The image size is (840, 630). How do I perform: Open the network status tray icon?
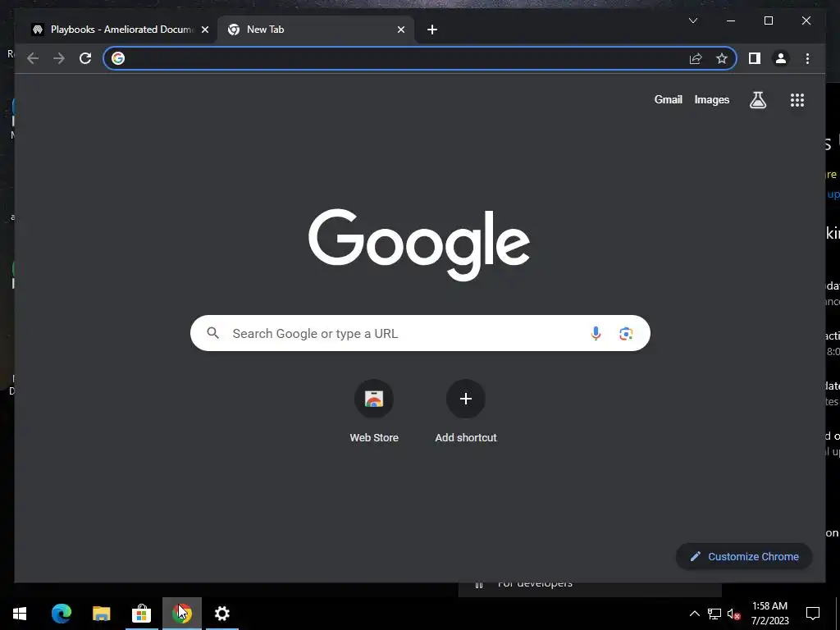[714, 614]
